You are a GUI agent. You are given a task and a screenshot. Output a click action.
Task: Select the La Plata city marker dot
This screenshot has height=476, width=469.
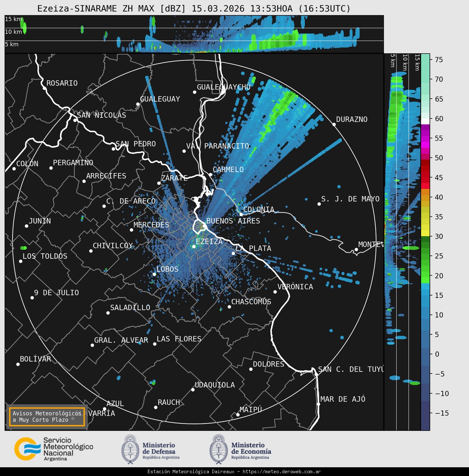tap(233, 254)
